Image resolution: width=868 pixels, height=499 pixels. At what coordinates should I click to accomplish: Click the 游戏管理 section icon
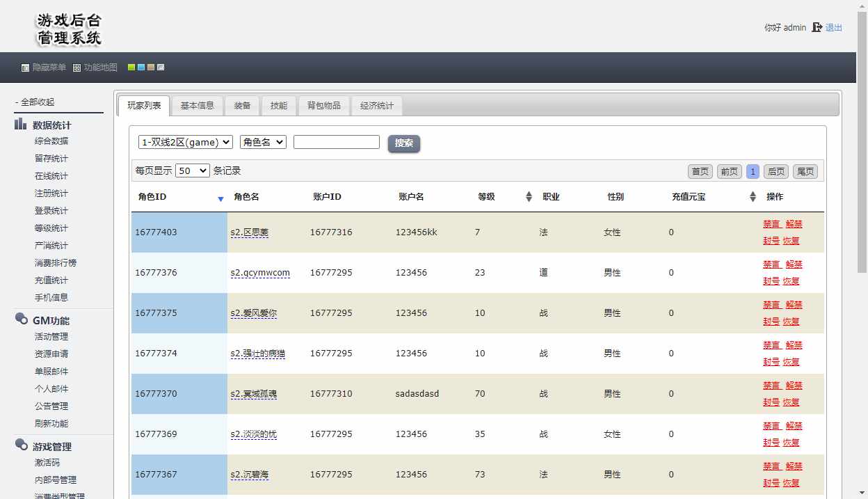pos(22,445)
